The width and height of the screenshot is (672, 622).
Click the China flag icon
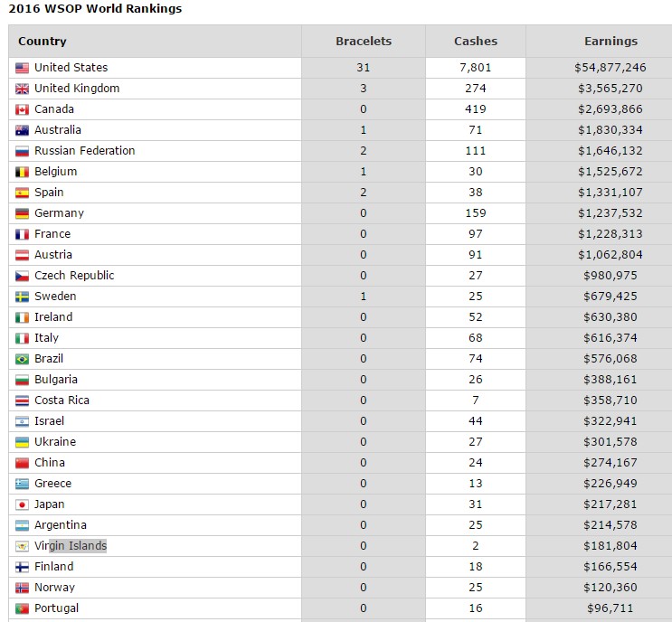(x=22, y=463)
